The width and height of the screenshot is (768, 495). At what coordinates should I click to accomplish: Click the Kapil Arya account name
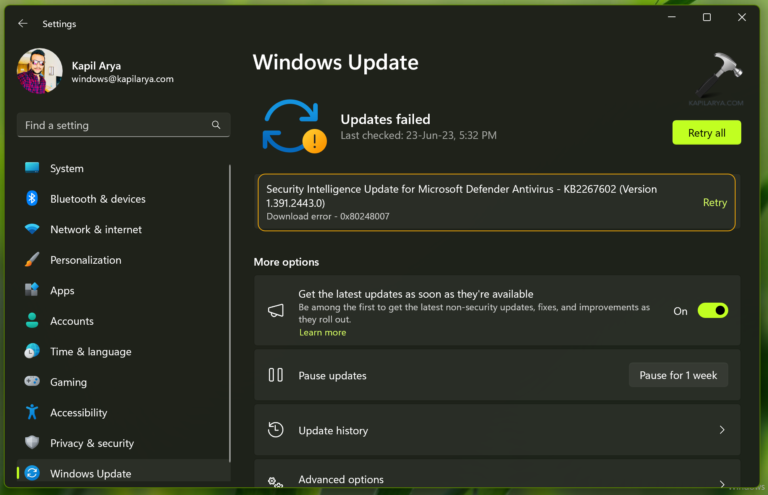pos(96,66)
